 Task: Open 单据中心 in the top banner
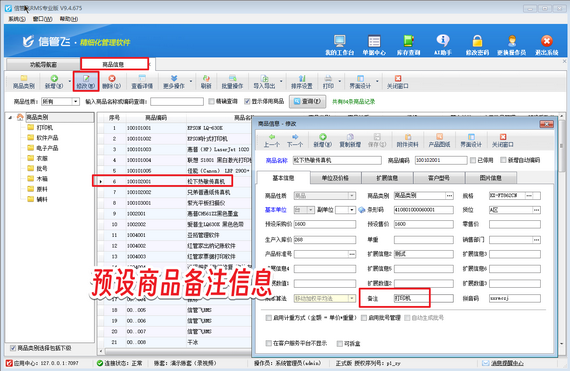374,45
